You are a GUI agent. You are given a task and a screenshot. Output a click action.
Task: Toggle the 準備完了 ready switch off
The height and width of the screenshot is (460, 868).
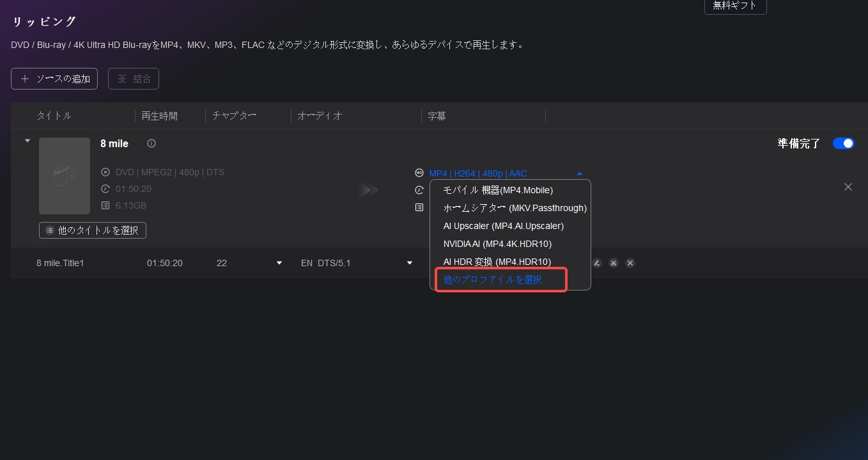[x=843, y=143]
